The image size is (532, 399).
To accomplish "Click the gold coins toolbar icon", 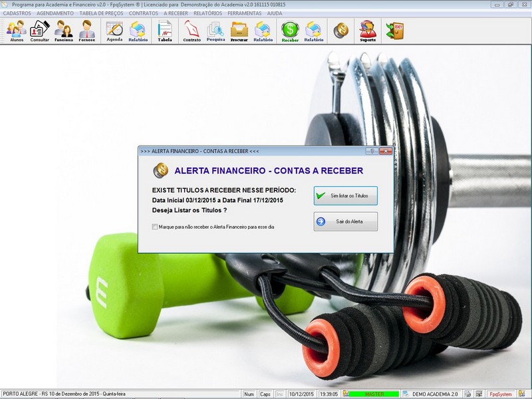I will (x=341, y=31).
